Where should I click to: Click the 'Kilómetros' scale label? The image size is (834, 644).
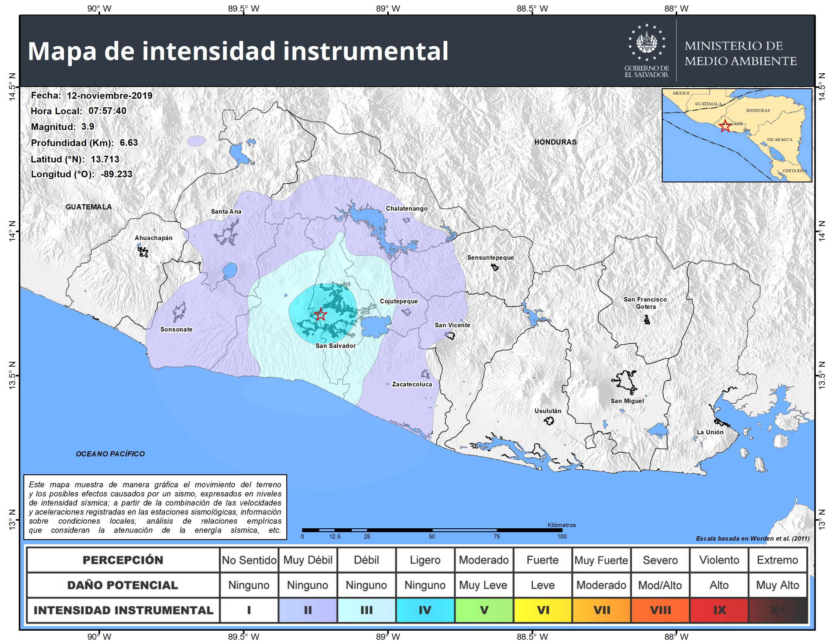pyautogui.click(x=562, y=525)
